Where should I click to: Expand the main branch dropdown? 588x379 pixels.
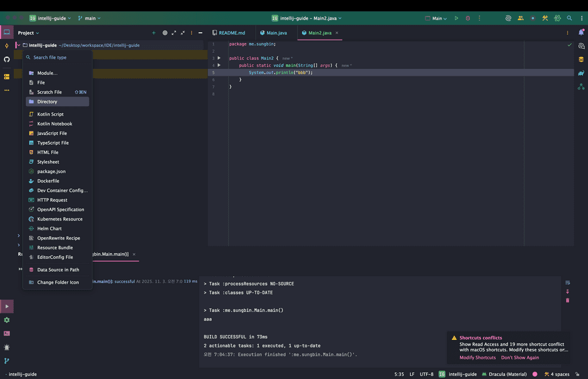pyautogui.click(x=89, y=18)
